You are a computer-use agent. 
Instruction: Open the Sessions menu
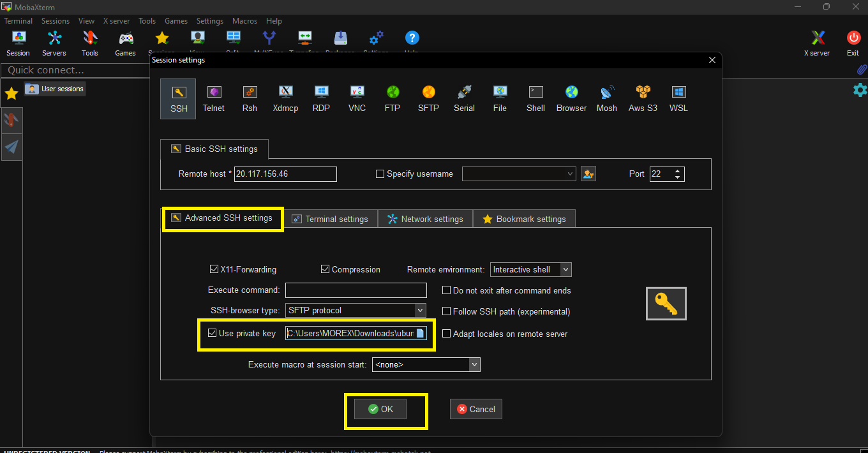tap(56, 21)
